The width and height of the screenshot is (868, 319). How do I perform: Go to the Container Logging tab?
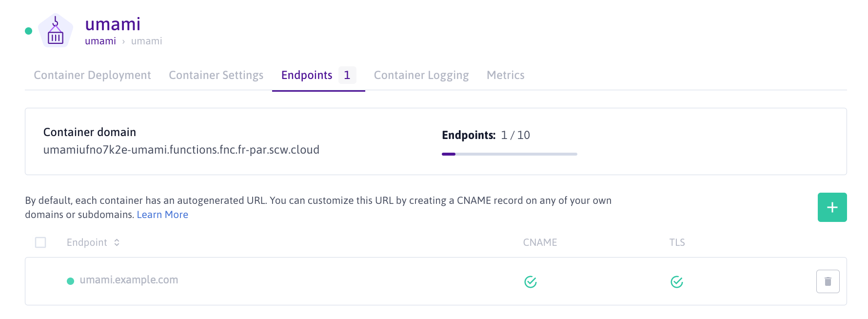click(421, 75)
